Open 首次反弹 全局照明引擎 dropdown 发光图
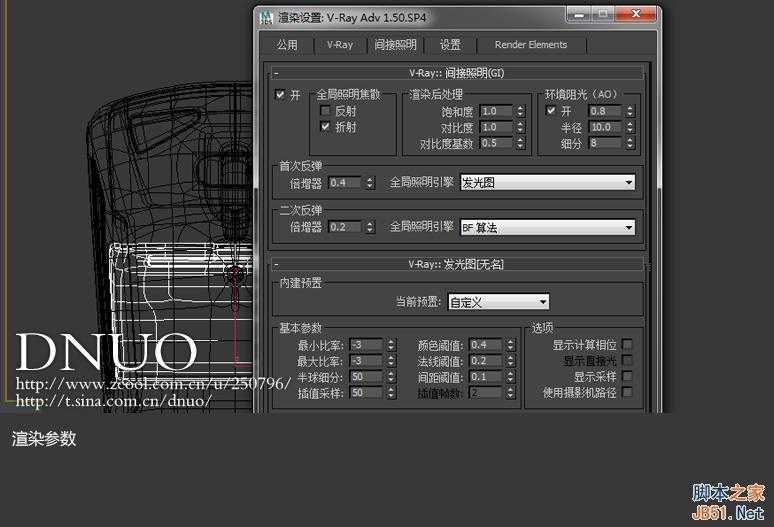 (548, 183)
